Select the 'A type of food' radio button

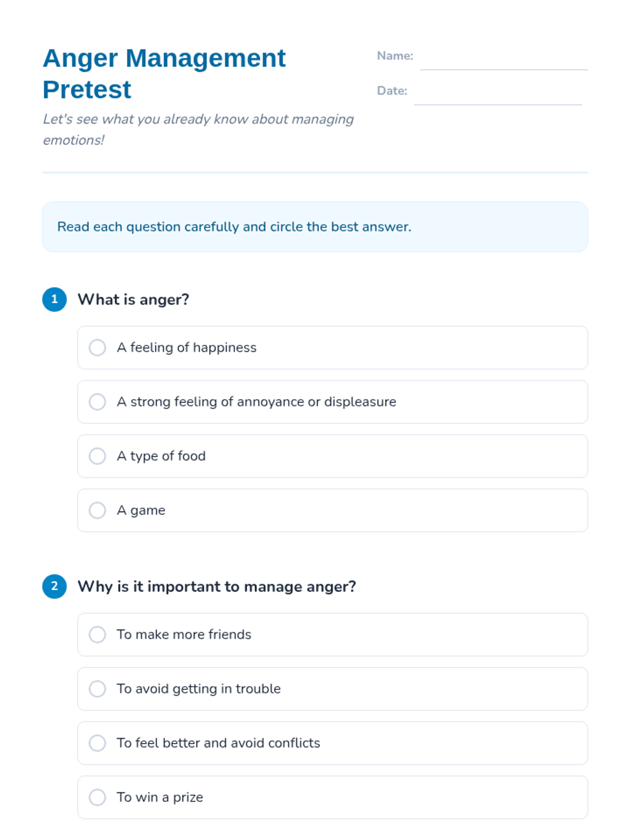click(x=97, y=456)
